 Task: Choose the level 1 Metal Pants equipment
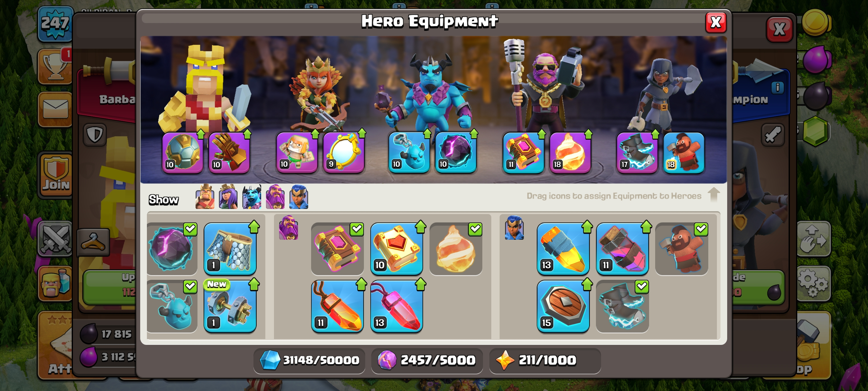click(230, 249)
